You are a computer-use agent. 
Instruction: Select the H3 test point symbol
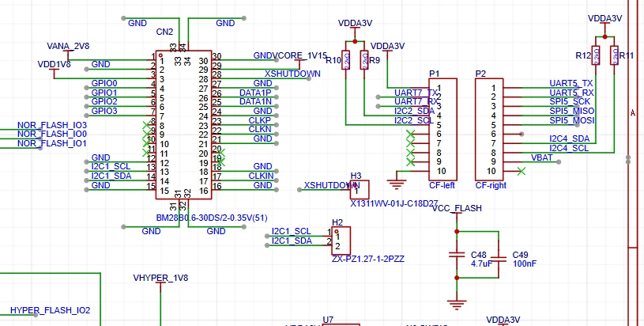[360, 190]
